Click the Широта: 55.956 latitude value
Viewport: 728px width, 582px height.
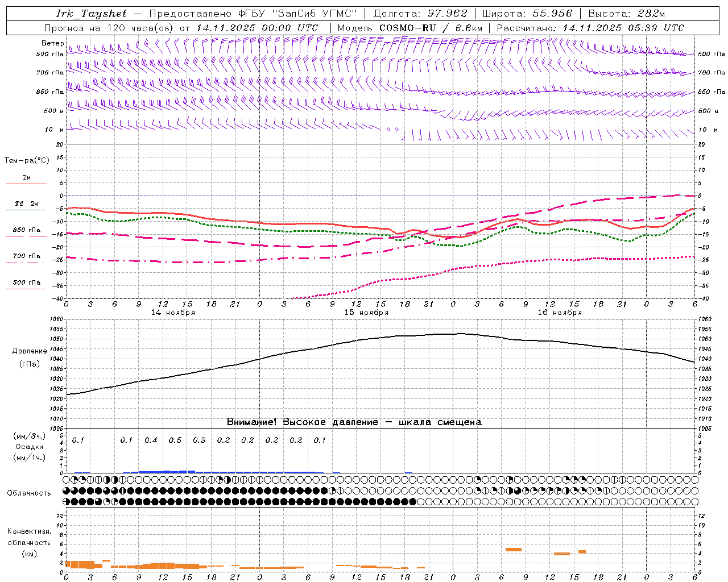point(527,14)
